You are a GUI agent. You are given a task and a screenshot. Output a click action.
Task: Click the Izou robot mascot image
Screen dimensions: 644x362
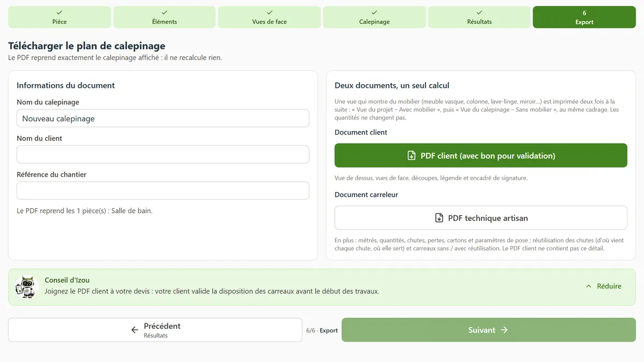27,287
